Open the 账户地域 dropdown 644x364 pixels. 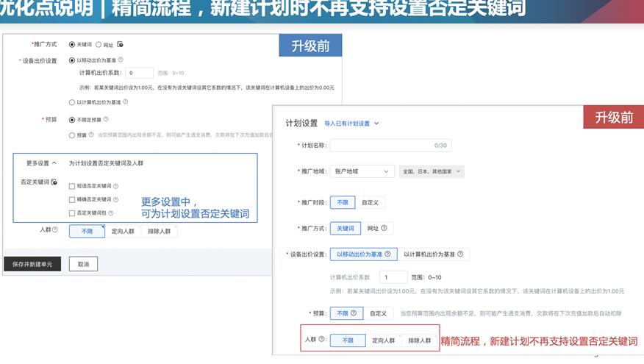coord(362,171)
